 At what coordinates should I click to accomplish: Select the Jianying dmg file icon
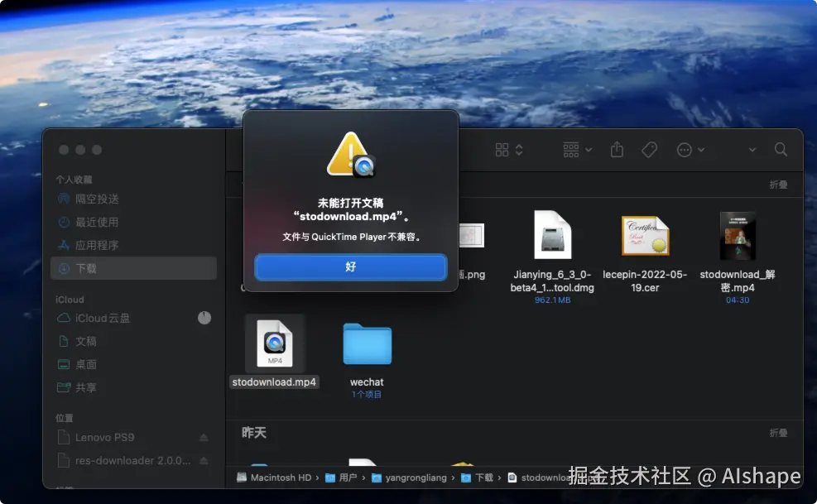pyautogui.click(x=552, y=235)
